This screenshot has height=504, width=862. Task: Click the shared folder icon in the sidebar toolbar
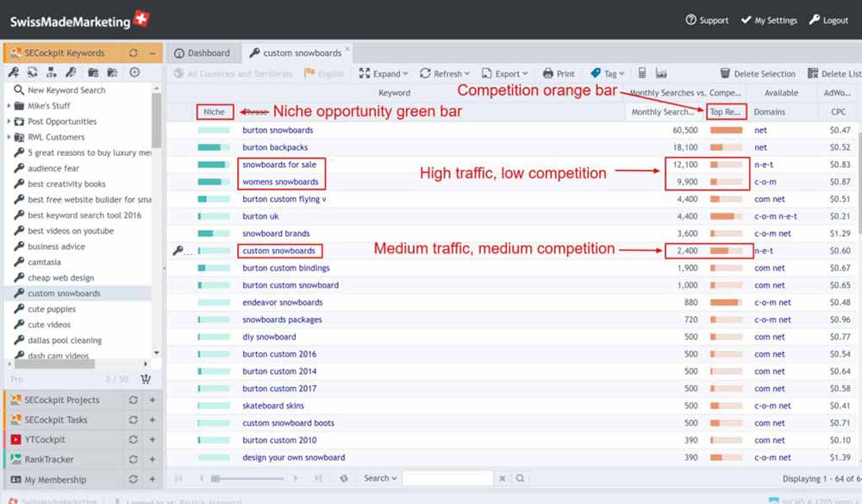tap(112, 72)
